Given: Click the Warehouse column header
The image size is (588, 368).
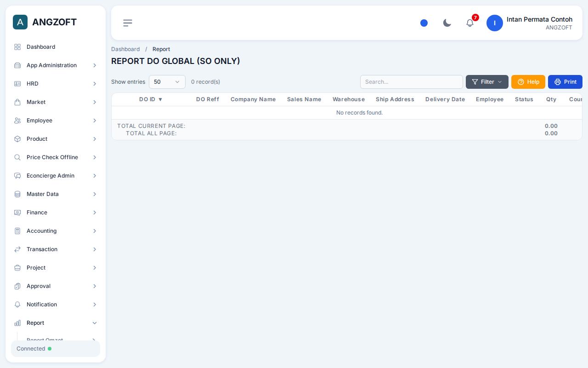Looking at the screenshot, I should 349,99.
